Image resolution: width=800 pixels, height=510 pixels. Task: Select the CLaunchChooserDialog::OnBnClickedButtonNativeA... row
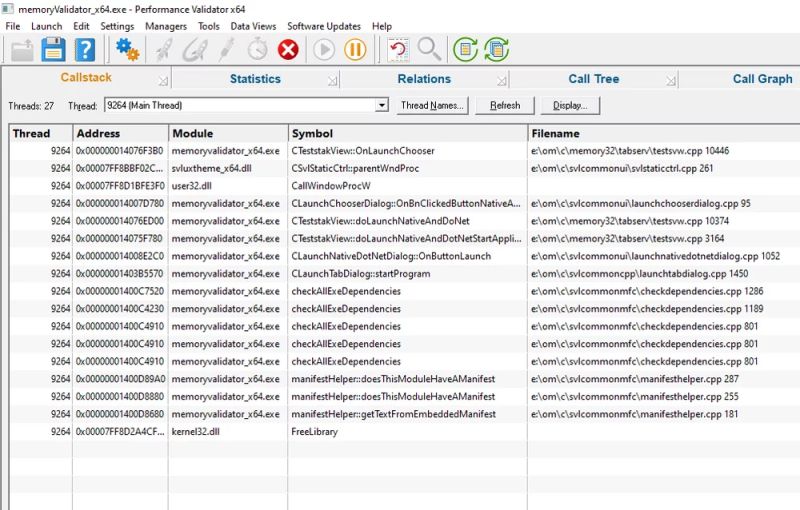coord(406,203)
